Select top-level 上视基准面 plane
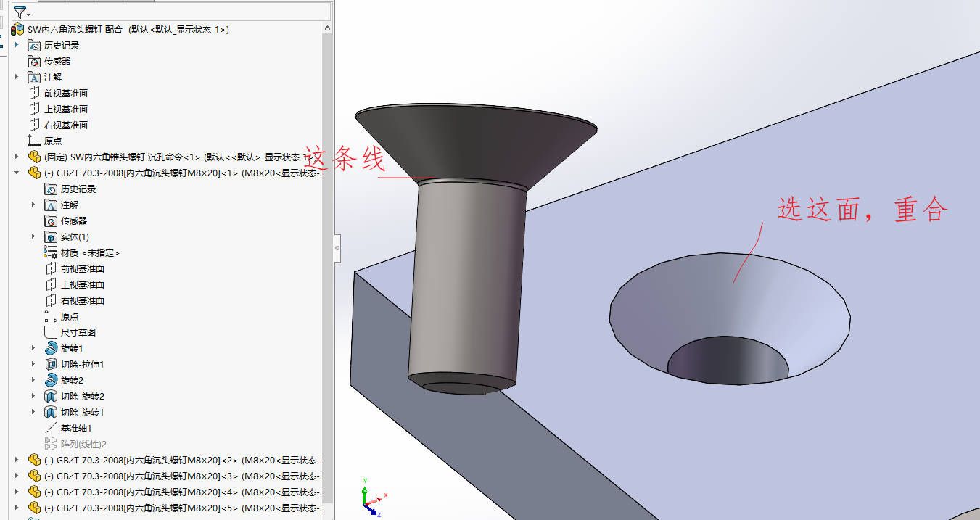Viewport: 980px width, 520px height. (65, 110)
